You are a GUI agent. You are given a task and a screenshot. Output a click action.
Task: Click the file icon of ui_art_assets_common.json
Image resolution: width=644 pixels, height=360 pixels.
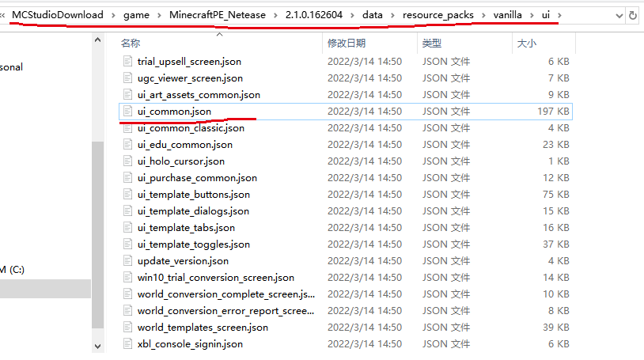(x=127, y=94)
